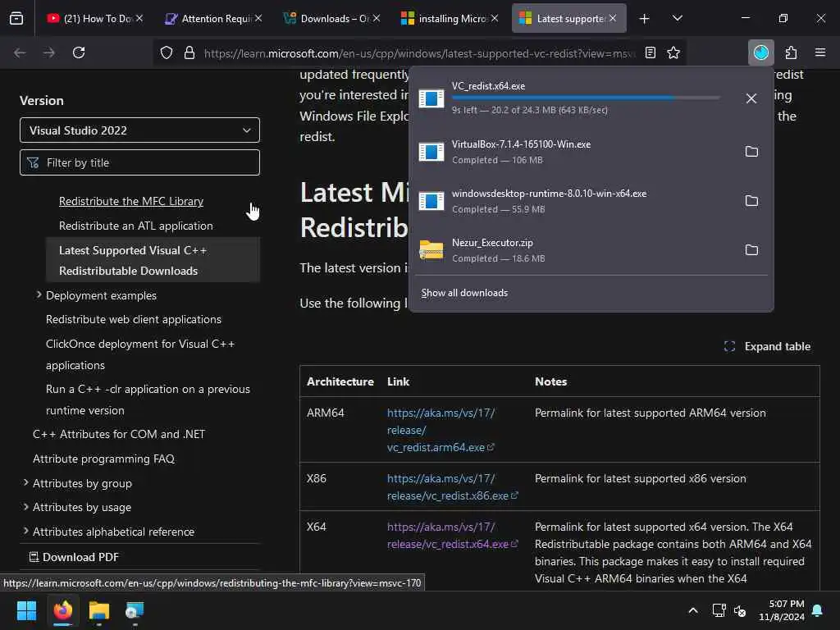The width and height of the screenshot is (840, 630).
Task: Open Redistribute an ATL application
Action: pos(136,226)
